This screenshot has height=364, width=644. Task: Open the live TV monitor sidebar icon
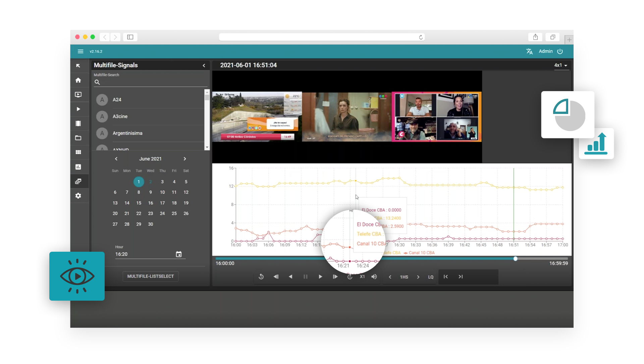(78, 95)
